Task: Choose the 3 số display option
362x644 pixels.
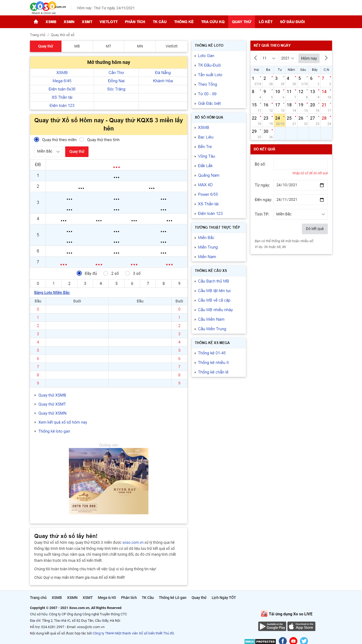Action: click(x=127, y=273)
